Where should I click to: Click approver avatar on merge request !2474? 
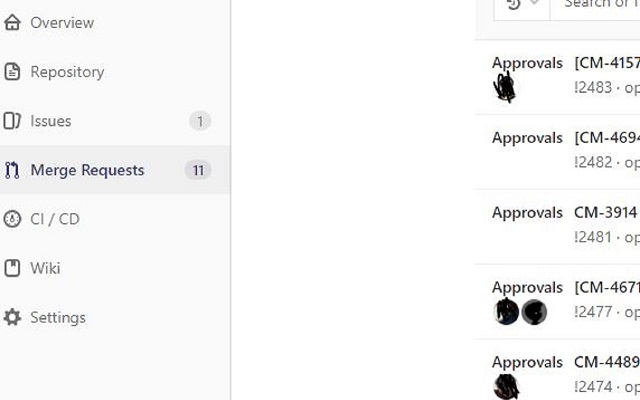506,387
